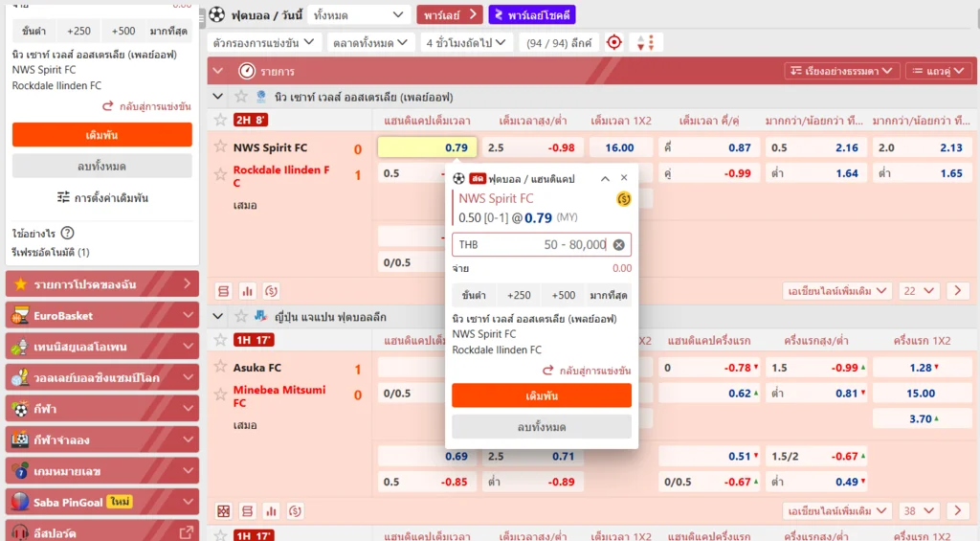Click the พาร์เลย์โชคดี purple button
Image resolution: width=980 pixels, height=541 pixels.
coord(532,15)
